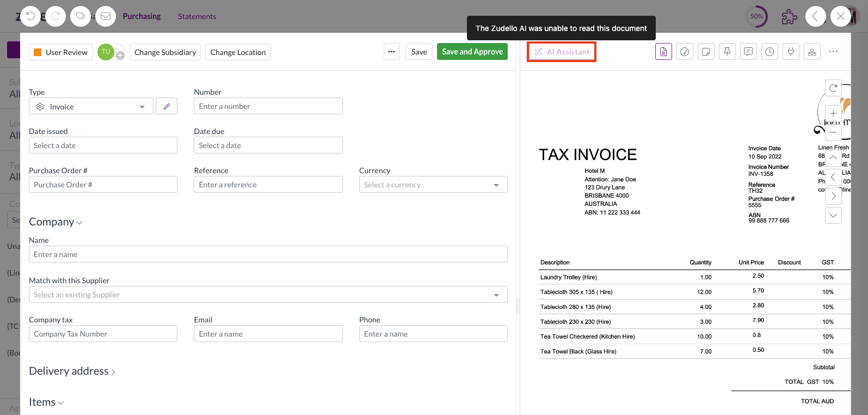This screenshot has width=868, height=415.
Task: Pan document preview up
Action: (833, 157)
